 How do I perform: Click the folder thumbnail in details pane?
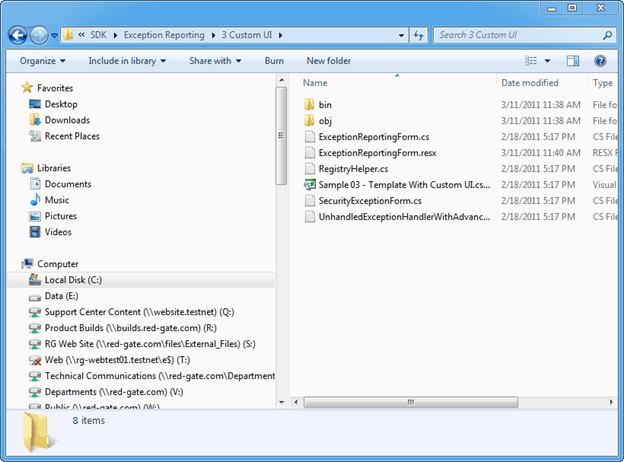[x=39, y=433]
